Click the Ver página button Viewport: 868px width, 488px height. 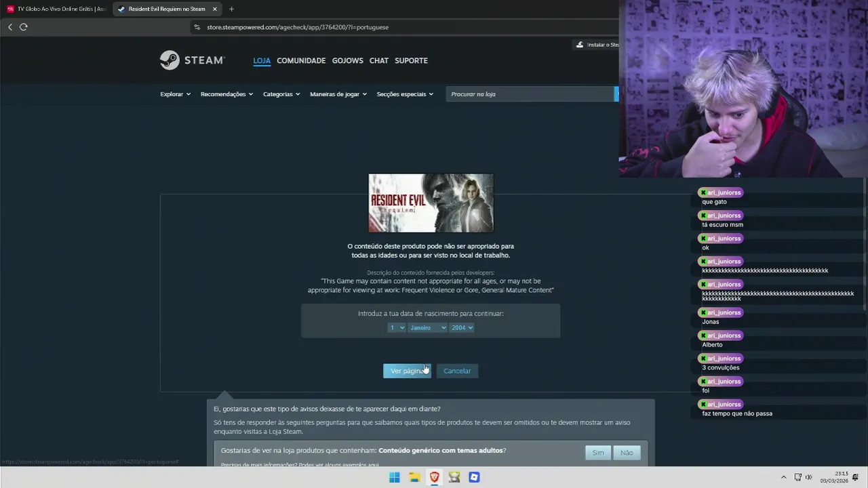click(x=407, y=371)
